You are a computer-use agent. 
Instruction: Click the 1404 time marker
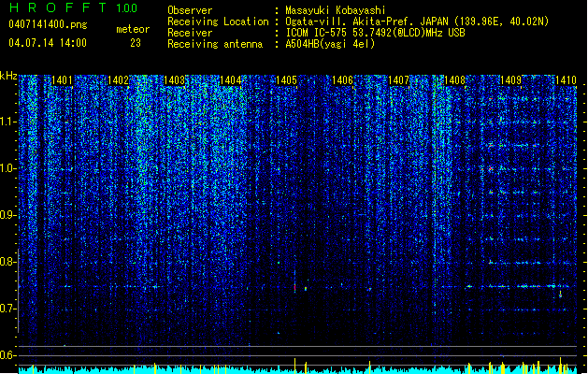click(x=230, y=80)
